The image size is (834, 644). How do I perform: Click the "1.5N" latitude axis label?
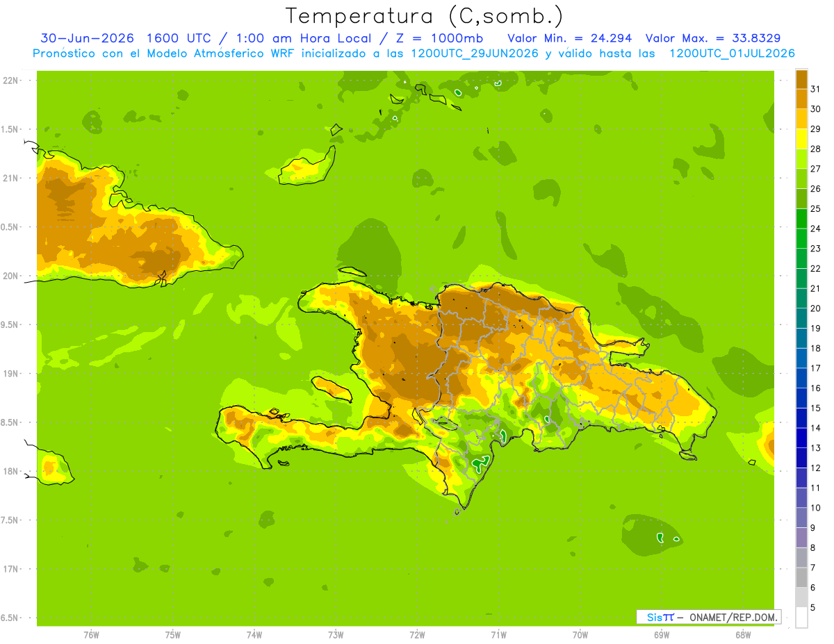pyautogui.click(x=10, y=129)
